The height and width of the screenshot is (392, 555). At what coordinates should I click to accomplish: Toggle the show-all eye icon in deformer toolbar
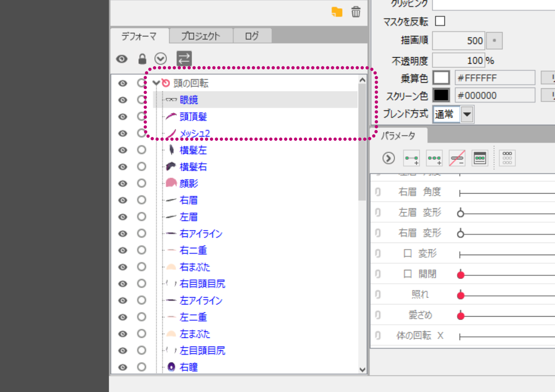(122, 58)
